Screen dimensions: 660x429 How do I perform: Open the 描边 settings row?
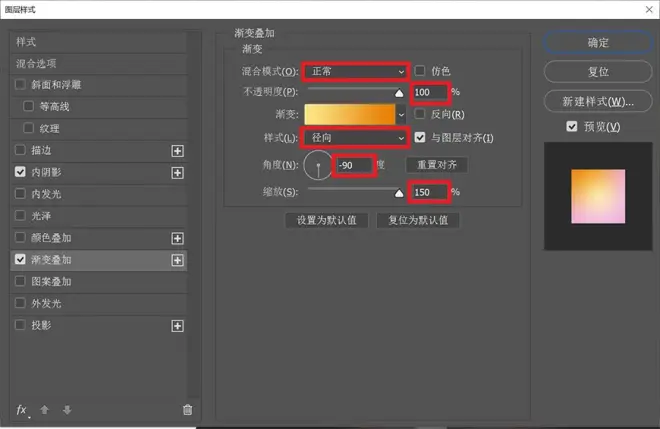coord(98,150)
